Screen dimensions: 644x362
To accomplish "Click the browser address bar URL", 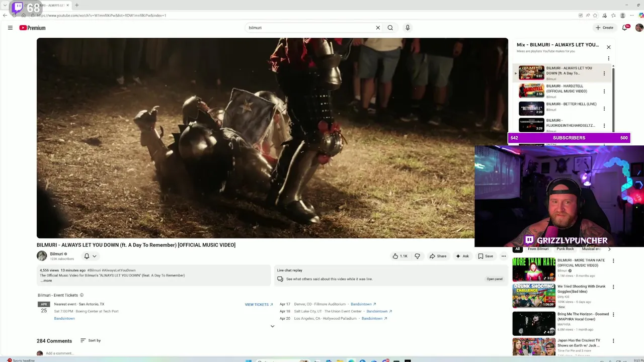I will (x=102, y=15).
